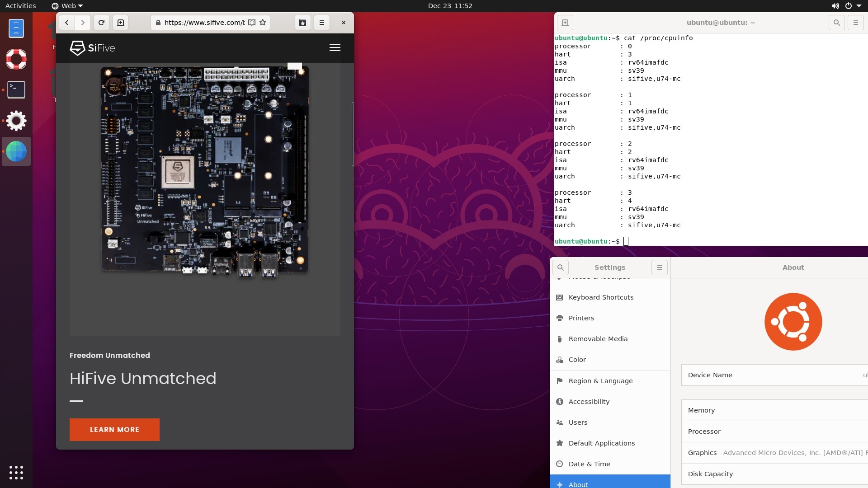The height and width of the screenshot is (488, 868).
Task: Close the Web browser window
Action: point(344,23)
